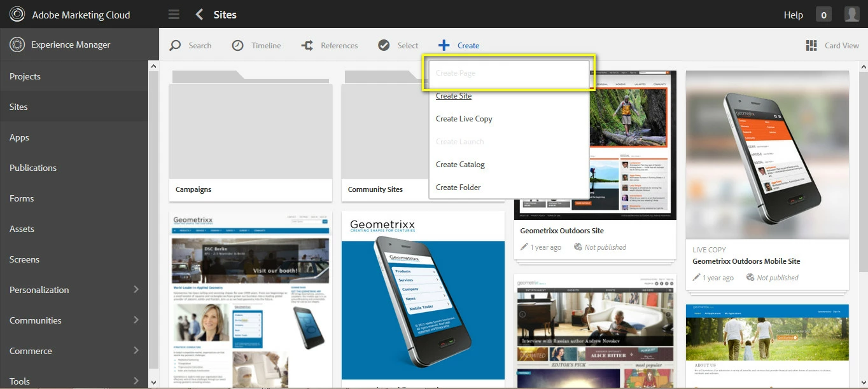Click Geometrixx Outdoors Mobile Site title
This screenshot has width=868, height=389.
tap(746, 261)
